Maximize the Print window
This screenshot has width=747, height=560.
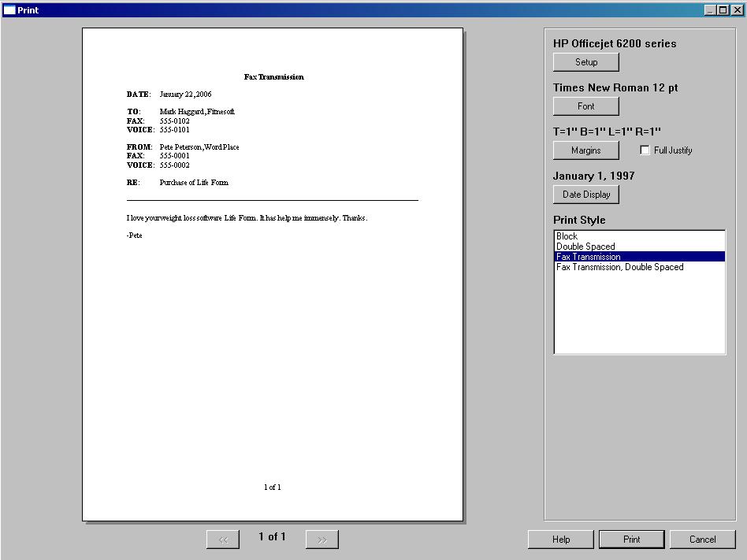tap(723, 10)
